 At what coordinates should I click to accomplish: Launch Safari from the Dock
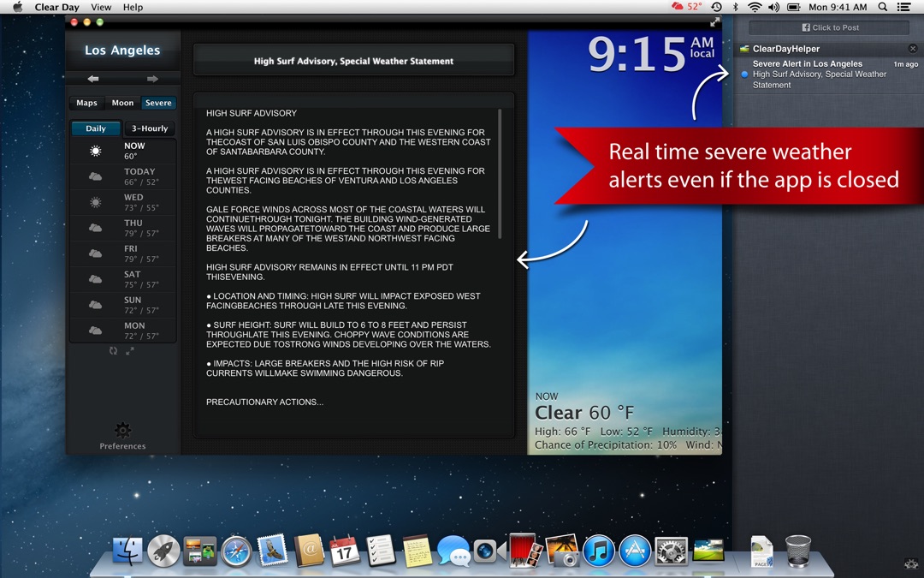point(236,551)
